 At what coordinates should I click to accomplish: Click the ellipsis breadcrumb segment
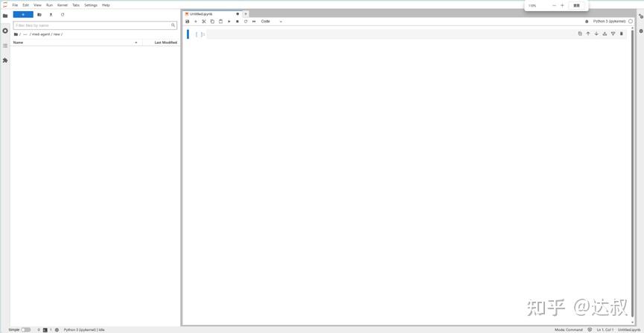click(25, 34)
